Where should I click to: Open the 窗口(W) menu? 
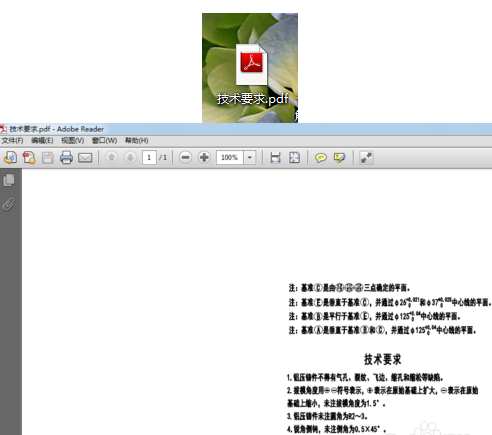click(105, 141)
